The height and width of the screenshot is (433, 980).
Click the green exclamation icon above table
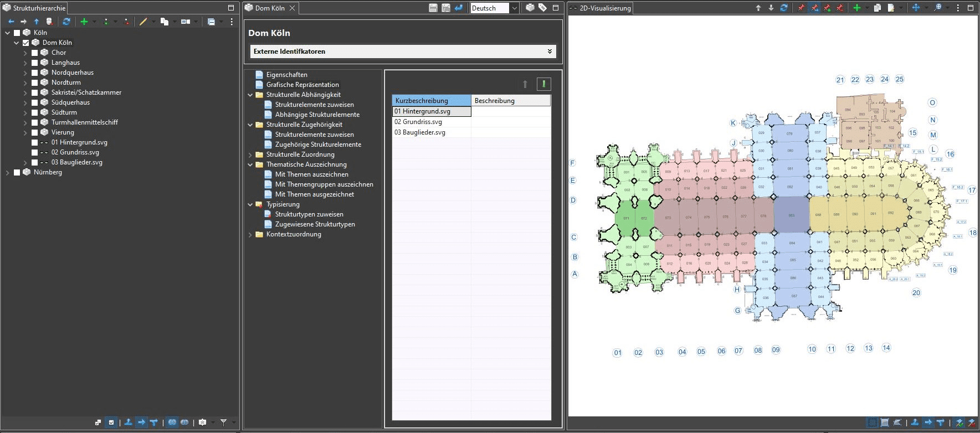tap(543, 84)
